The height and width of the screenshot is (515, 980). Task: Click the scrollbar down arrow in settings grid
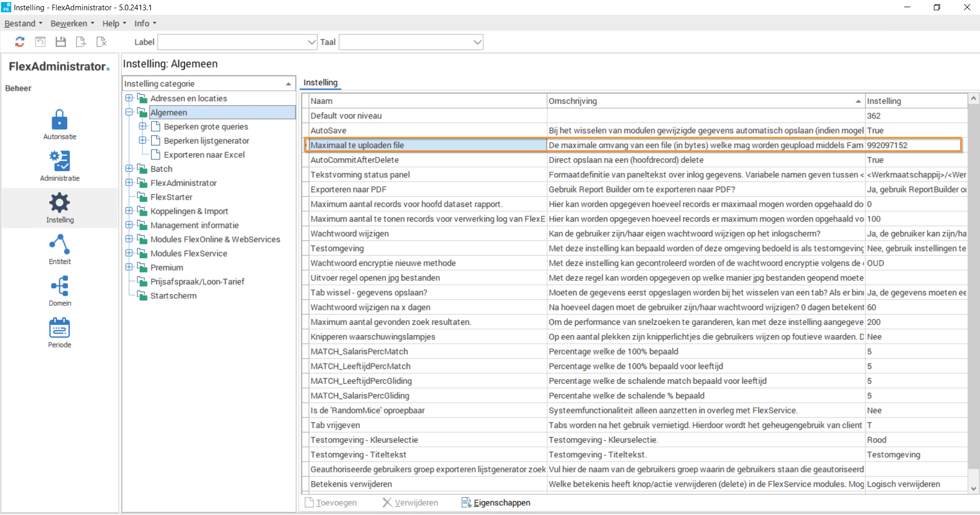coord(973,488)
